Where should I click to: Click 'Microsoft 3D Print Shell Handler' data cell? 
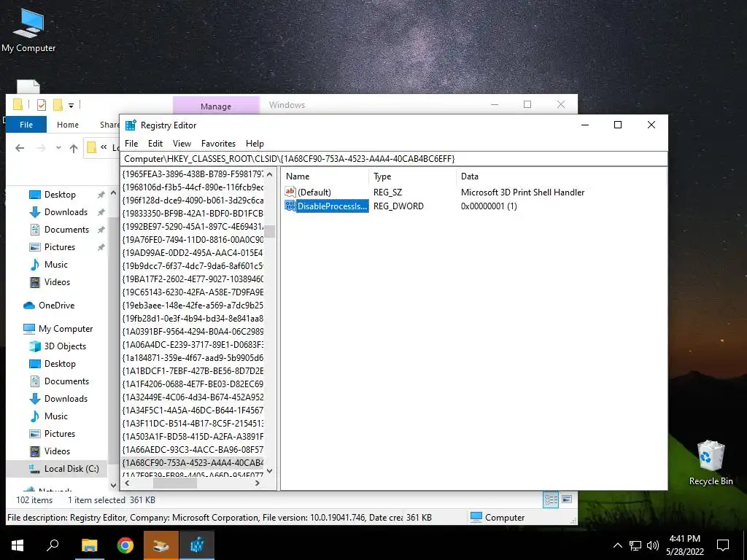click(522, 192)
